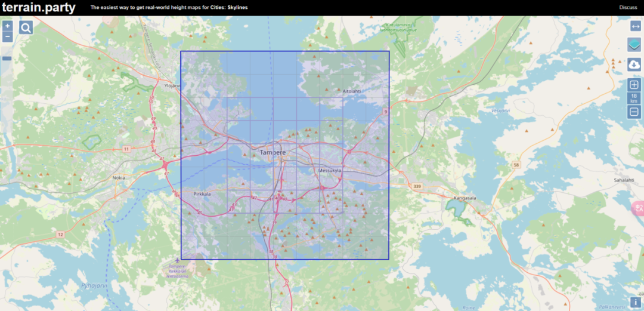
Task: Zoom in the map with plus button
Action: pyautogui.click(x=7, y=26)
